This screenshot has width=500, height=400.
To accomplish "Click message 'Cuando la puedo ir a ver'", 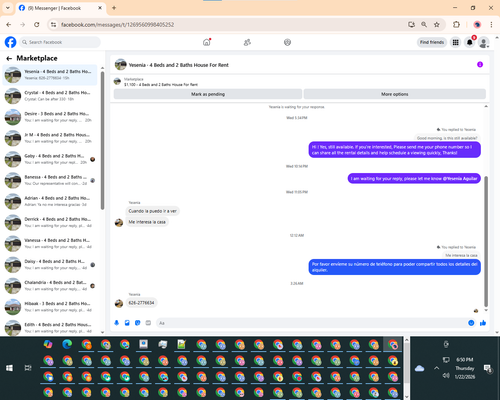I will click(152, 211).
